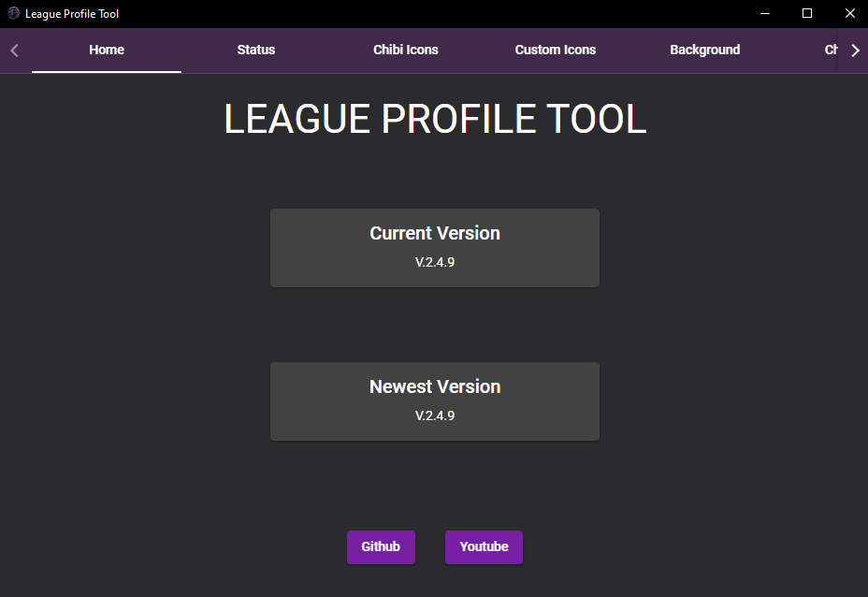Click the right navigation arrow chevron
The image size is (868, 597).
[x=856, y=51]
